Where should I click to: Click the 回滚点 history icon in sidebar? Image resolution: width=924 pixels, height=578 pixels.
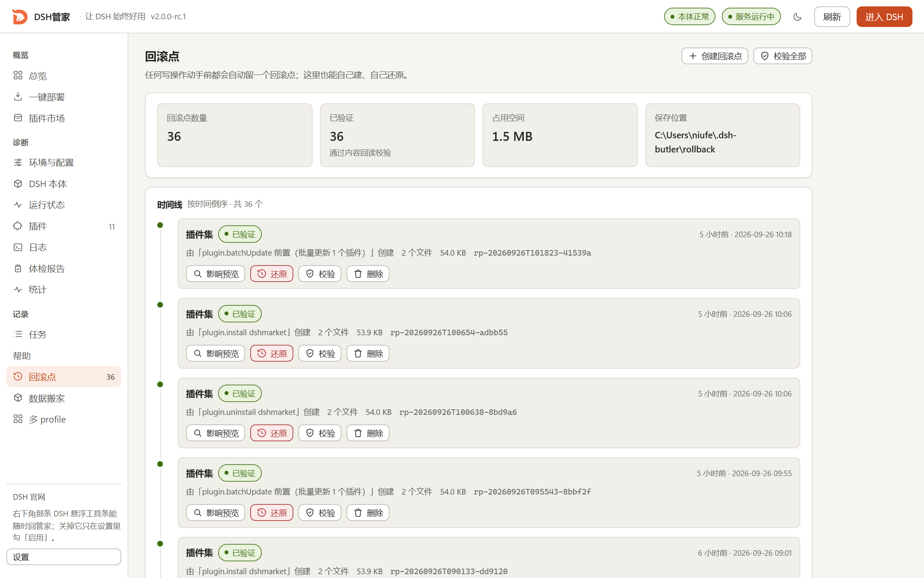(18, 377)
